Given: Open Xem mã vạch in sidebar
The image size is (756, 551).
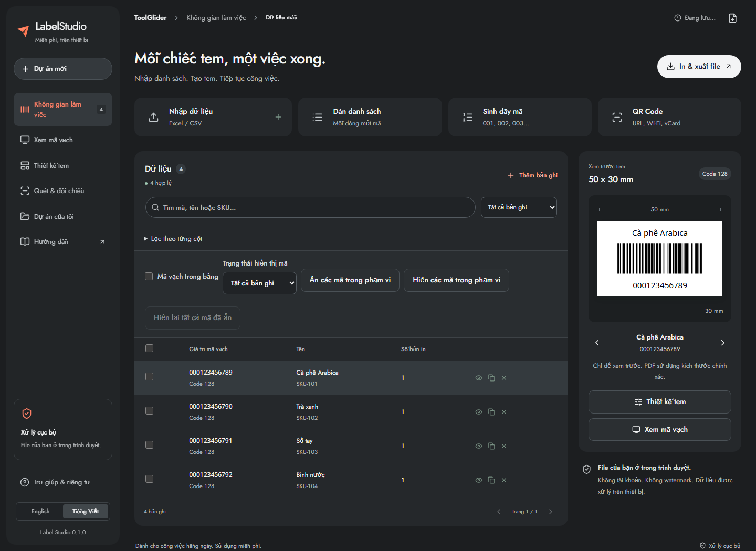Looking at the screenshot, I should pyautogui.click(x=63, y=140).
